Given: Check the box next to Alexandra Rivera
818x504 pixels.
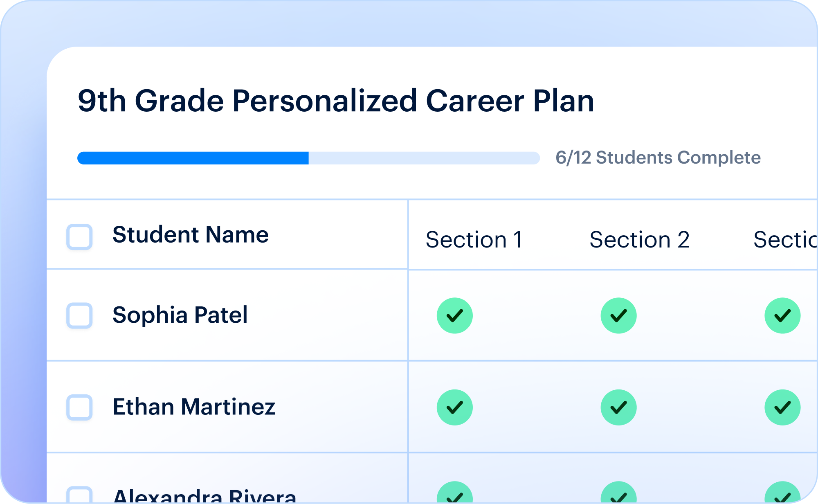Looking at the screenshot, I should pos(79,495).
